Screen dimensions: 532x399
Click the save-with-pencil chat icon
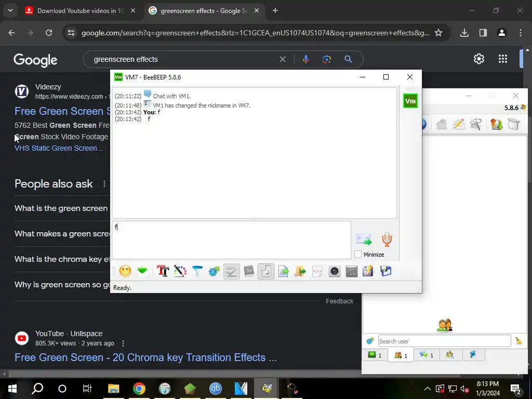(x=368, y=271)
